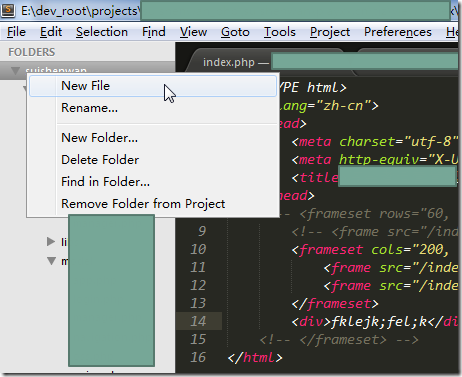Open the Edit menu
This screenshot has height=377, width=462.
pos(51,32)
